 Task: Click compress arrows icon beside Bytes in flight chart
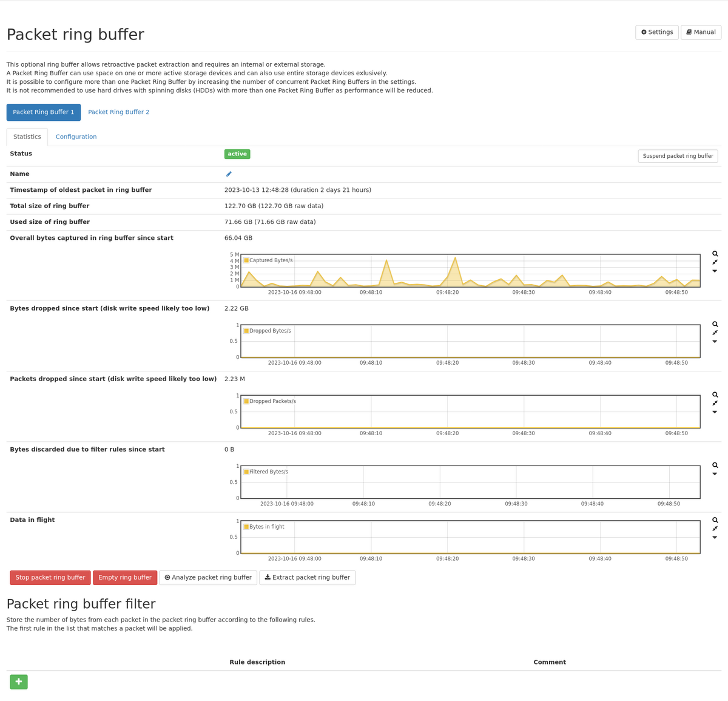tap(715, 529)
